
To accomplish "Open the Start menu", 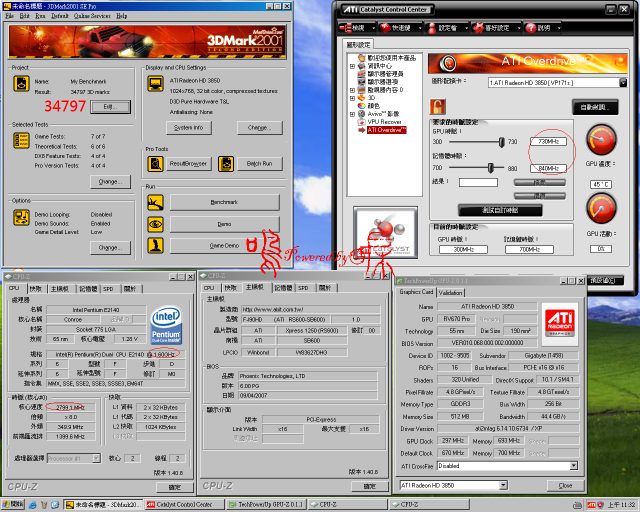I will [x=13, y=505].
